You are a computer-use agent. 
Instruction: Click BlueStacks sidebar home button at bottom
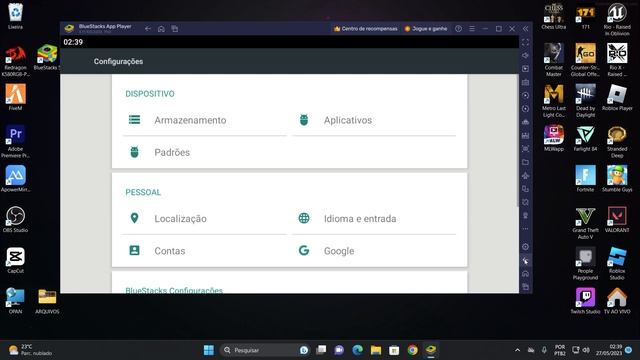(x=526, y=273)
